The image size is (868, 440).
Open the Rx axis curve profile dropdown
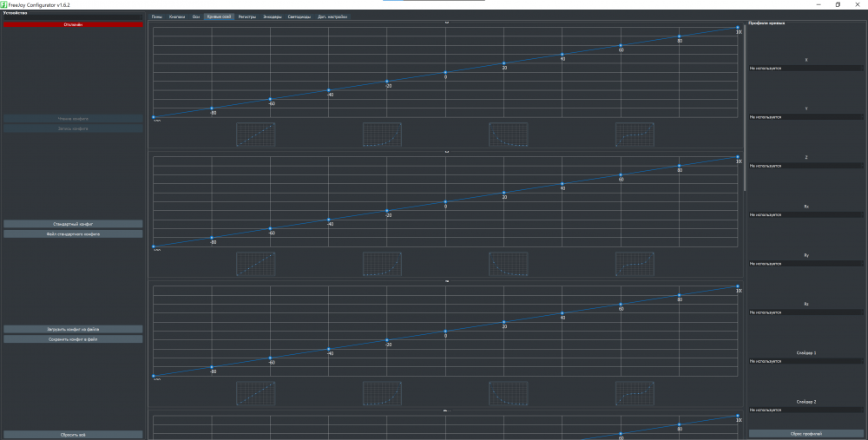tap(806, 214)
